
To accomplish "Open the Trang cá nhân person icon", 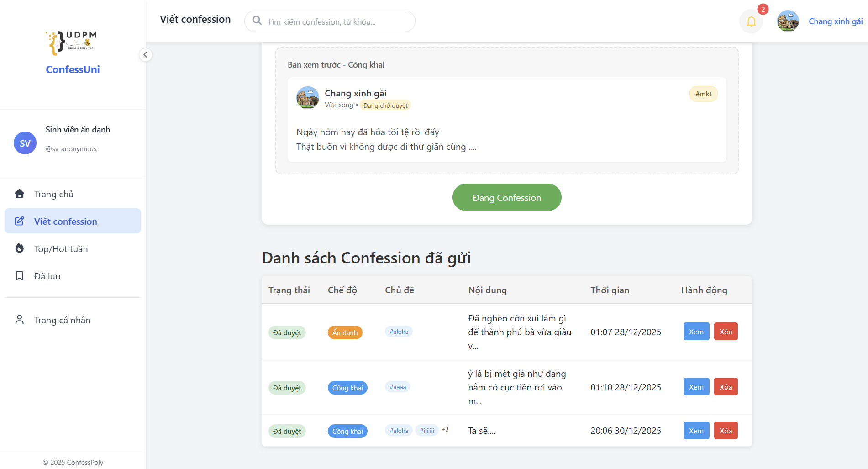I will click(x=19, y=320).
